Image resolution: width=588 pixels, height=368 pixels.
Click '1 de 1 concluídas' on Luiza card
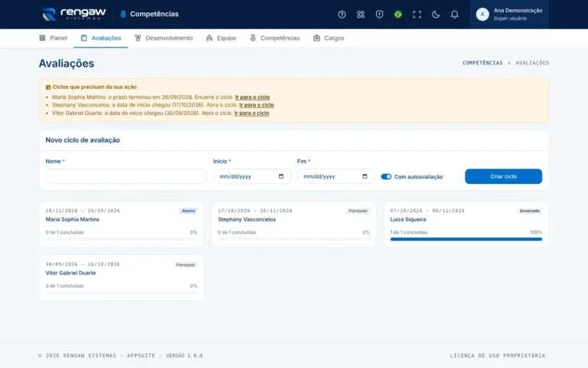[408, 232]
